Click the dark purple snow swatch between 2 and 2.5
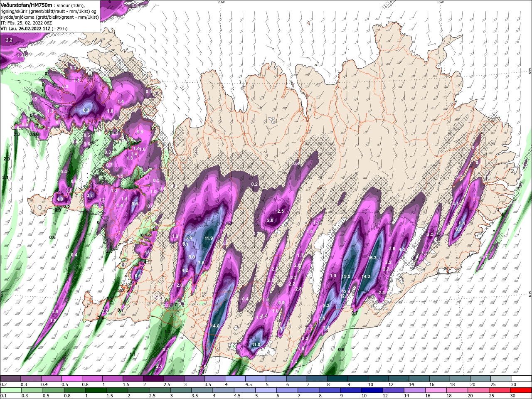Screen dimensions: 532x399 (153, 379)
